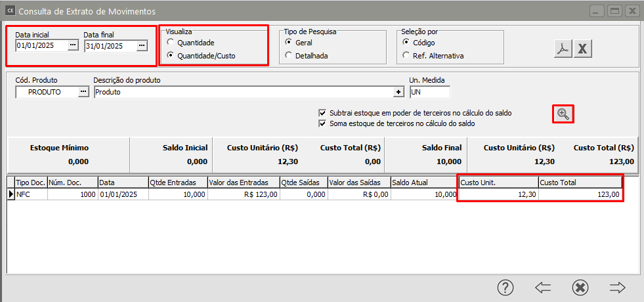Open the Data final date picker
Viewport: 644px width, 302px height.
click(141, 46)
